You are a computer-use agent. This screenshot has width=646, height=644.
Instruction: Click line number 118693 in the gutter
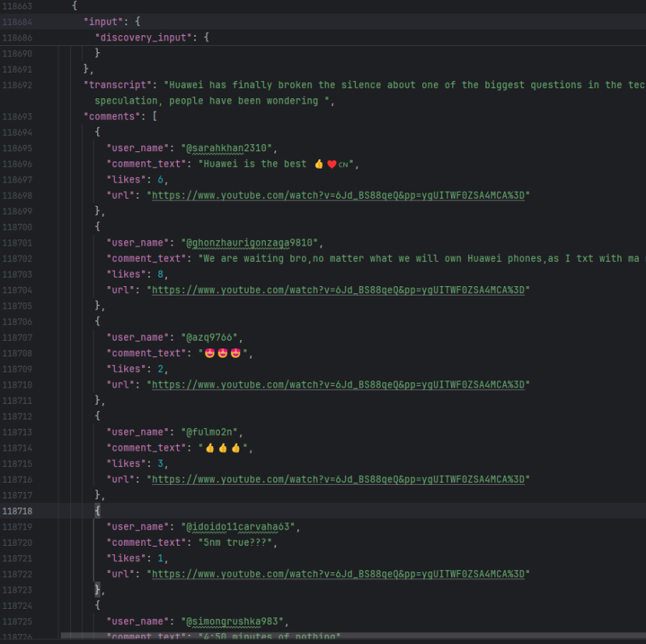(17, 116)
